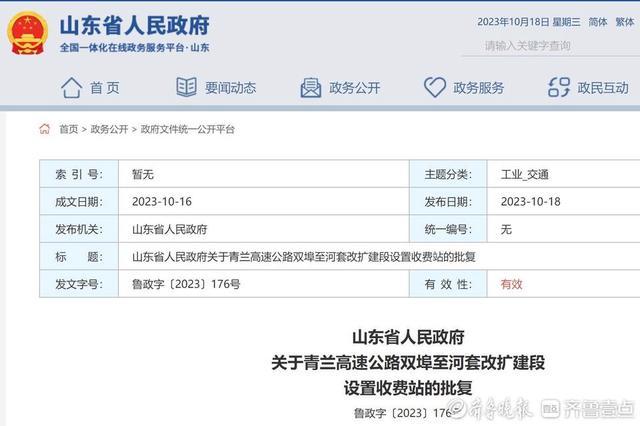Image resolution: width=640 pixels, height=426 pixels.
Task: Click the 成文日期 value 2023-10-16
Action: (x=162, y=202)
